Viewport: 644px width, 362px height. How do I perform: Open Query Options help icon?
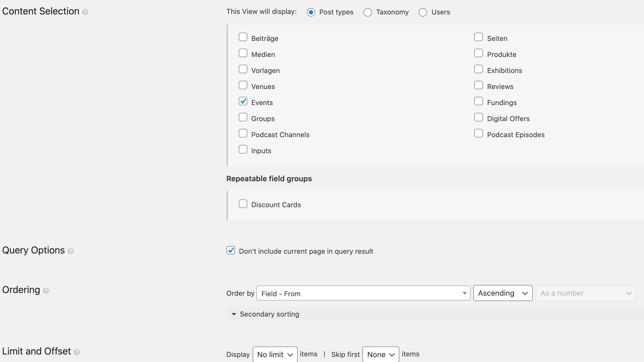click(x=71, y=251)
